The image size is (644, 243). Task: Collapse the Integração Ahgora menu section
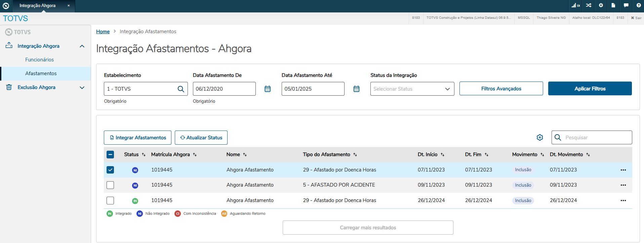(x=82, y=46)
